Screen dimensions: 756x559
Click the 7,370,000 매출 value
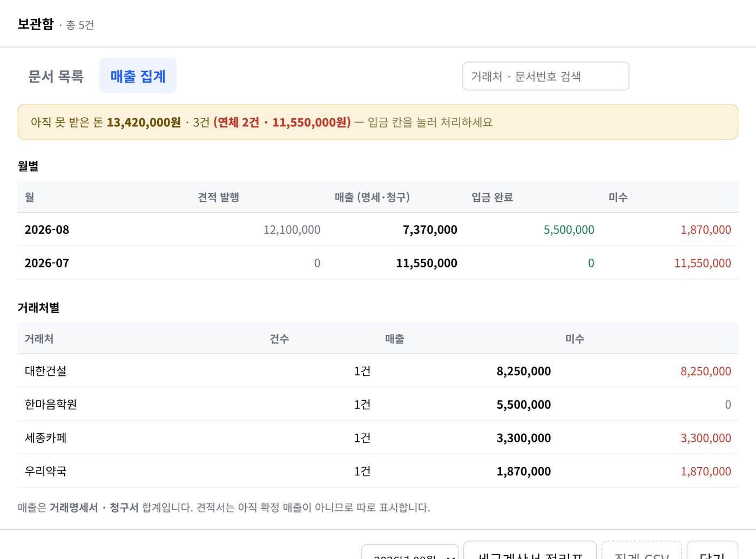tap(430, 230)
